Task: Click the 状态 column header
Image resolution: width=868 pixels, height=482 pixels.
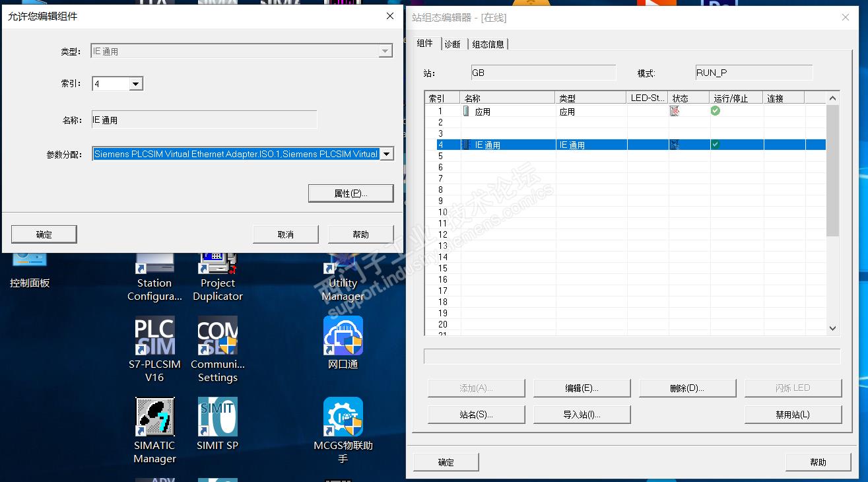Action: pyautogui.click(x=689, y=98)
